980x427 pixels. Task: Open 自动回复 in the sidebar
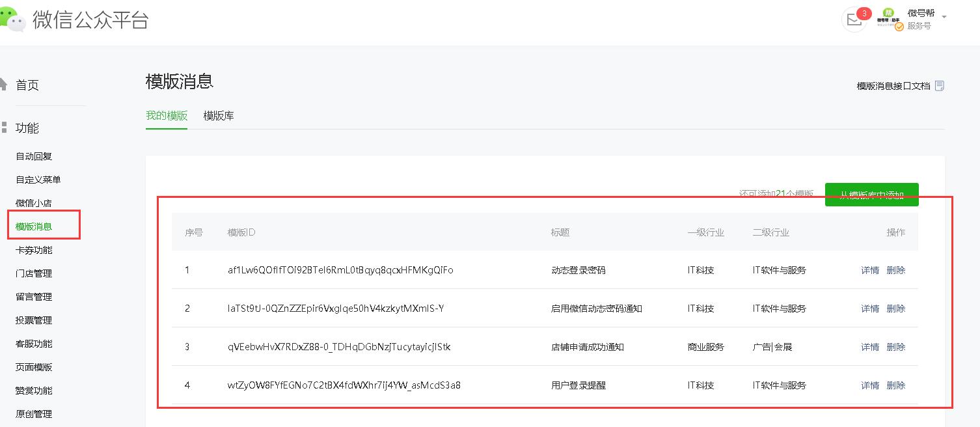pyautogui.click(x=34, y=156)
